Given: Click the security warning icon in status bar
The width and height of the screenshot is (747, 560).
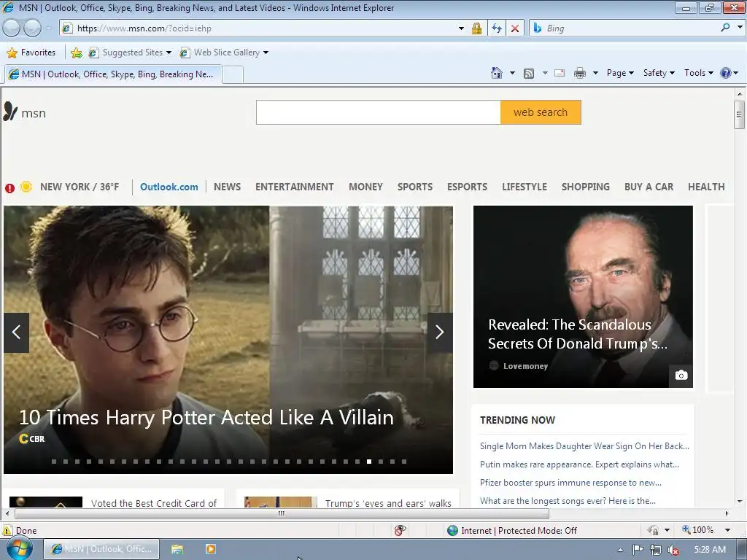Looking at the screenshot, I should click(x=7, y=531).
